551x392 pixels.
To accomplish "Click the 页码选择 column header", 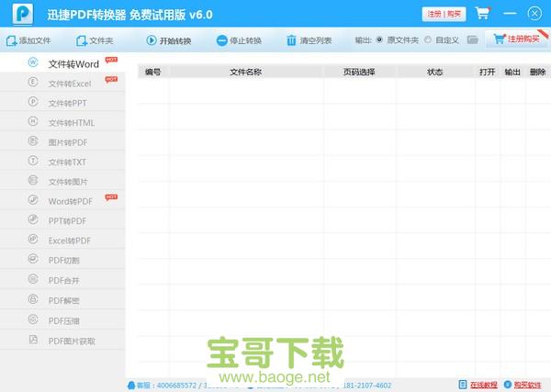I will pos(359,72).
